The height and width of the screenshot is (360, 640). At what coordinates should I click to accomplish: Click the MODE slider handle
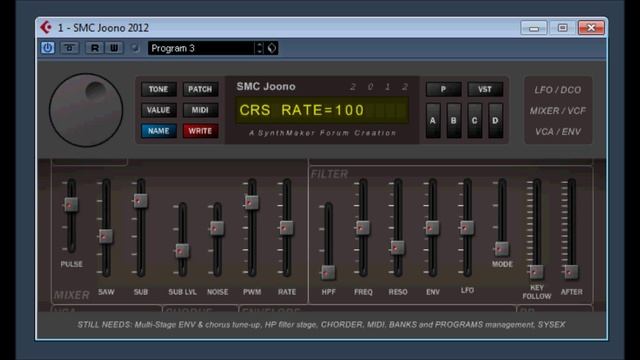(x=502, y=249)
